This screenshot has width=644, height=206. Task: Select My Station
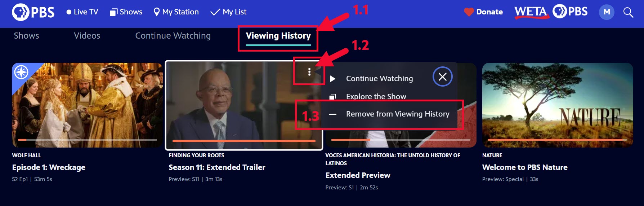pyautogui.click(x=176, y=12)
